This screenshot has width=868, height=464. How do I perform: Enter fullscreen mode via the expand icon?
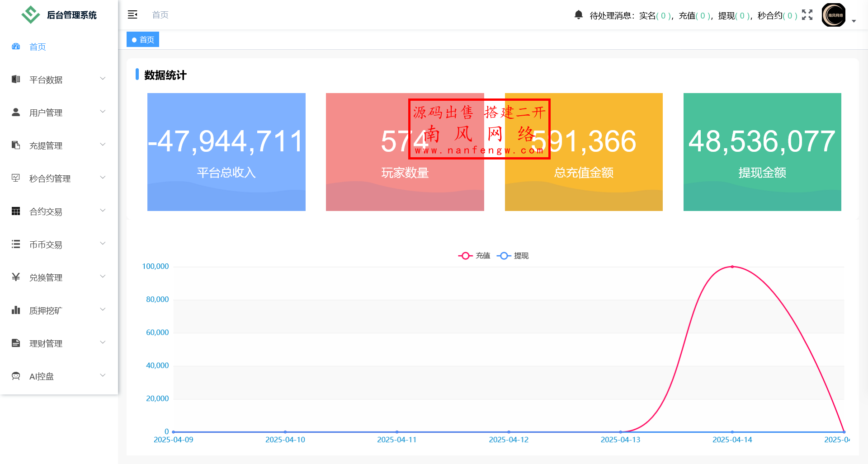tap(807, 15)
